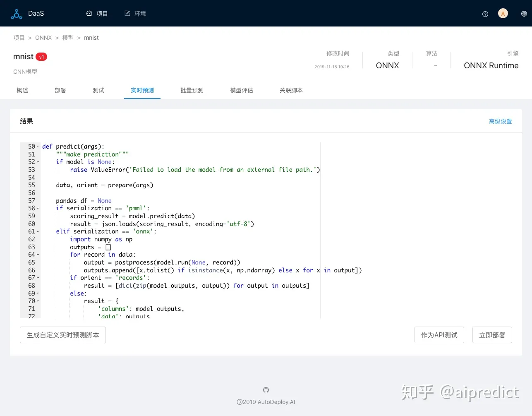The image size is (532, 416).
Task: Click 'outputs = []' code line
Action: tap(91, 247)
